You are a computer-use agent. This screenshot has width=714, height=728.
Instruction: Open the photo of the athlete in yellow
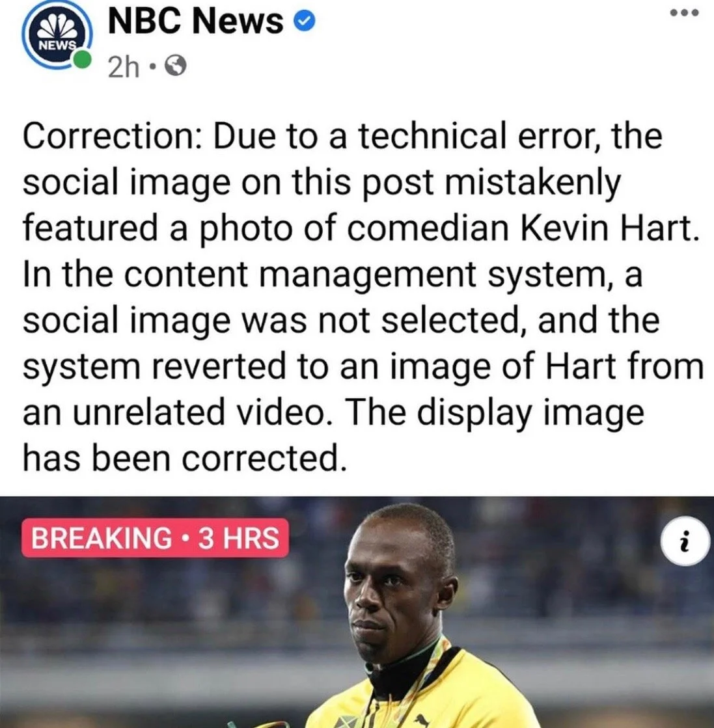[357, 612]
